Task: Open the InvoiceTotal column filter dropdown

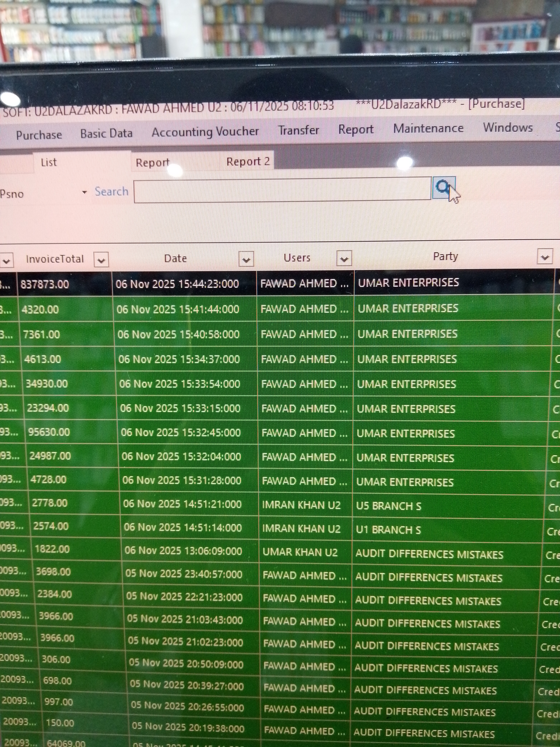Action: (x=101, y=260)
